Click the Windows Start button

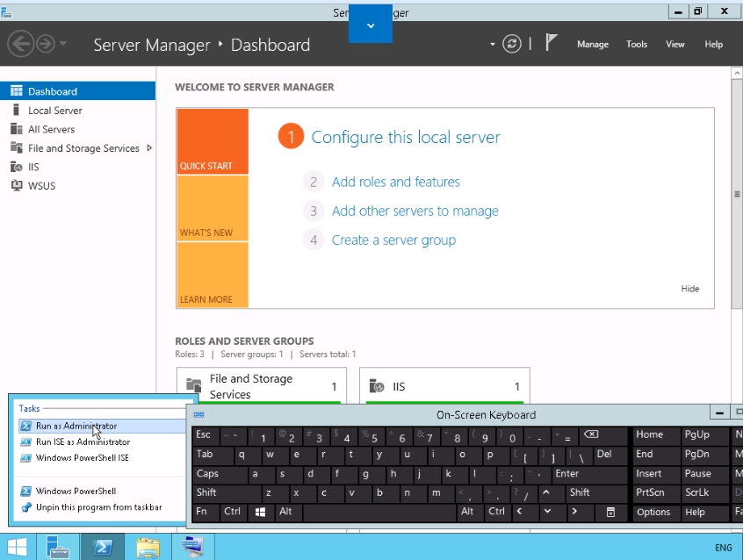point(17,547)
